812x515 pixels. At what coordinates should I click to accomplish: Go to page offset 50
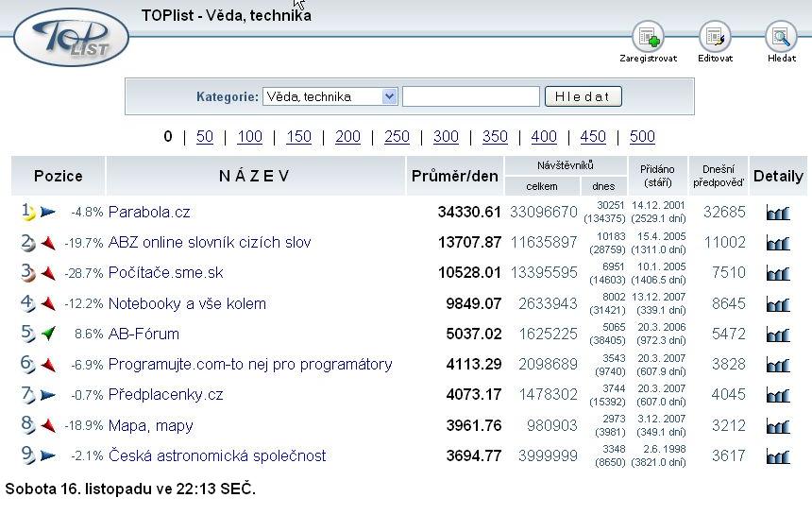[205, 137]
